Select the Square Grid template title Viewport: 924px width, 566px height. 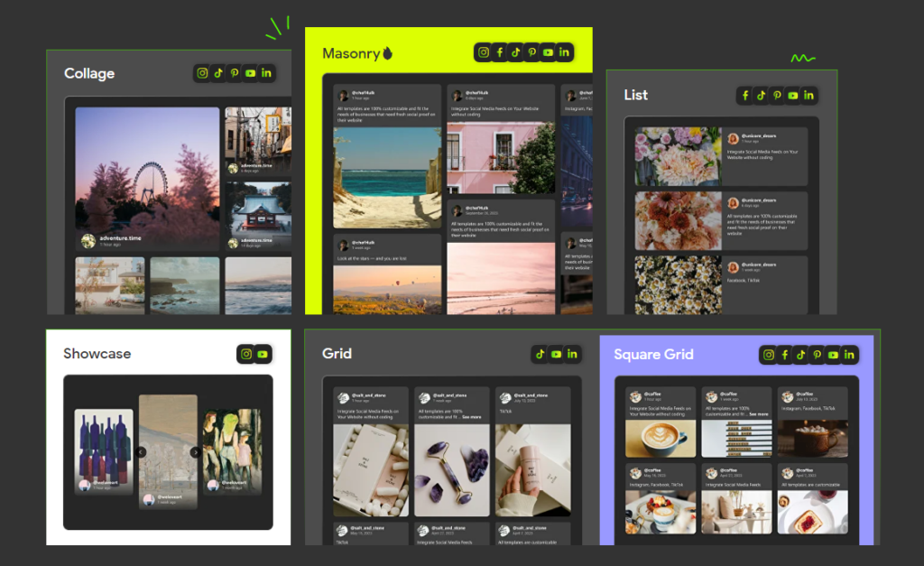653,355
